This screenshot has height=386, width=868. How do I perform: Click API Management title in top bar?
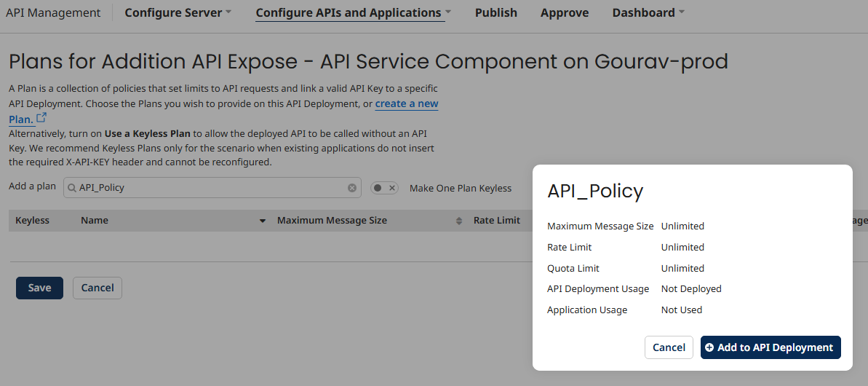pos(53,12)
